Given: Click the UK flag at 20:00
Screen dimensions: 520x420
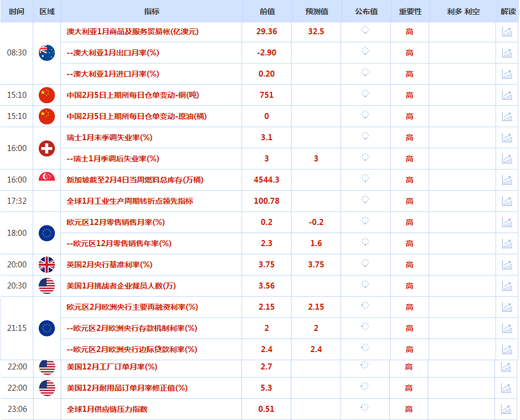Looking at the screenshot, I should [x=47, y=265].
